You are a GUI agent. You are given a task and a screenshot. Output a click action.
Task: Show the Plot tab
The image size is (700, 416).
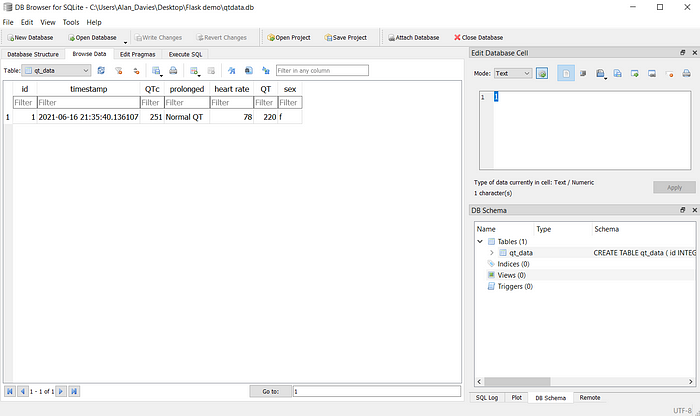point(517,397)
